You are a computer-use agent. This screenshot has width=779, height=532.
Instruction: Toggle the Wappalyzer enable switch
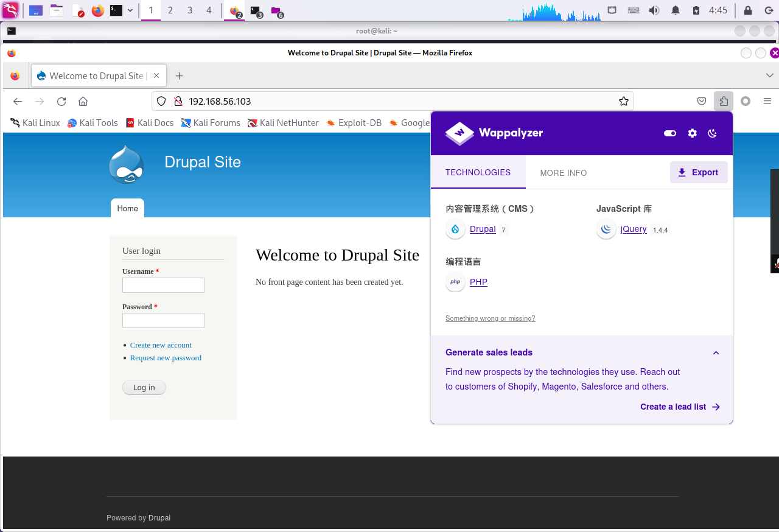click(x=670, y=133)
